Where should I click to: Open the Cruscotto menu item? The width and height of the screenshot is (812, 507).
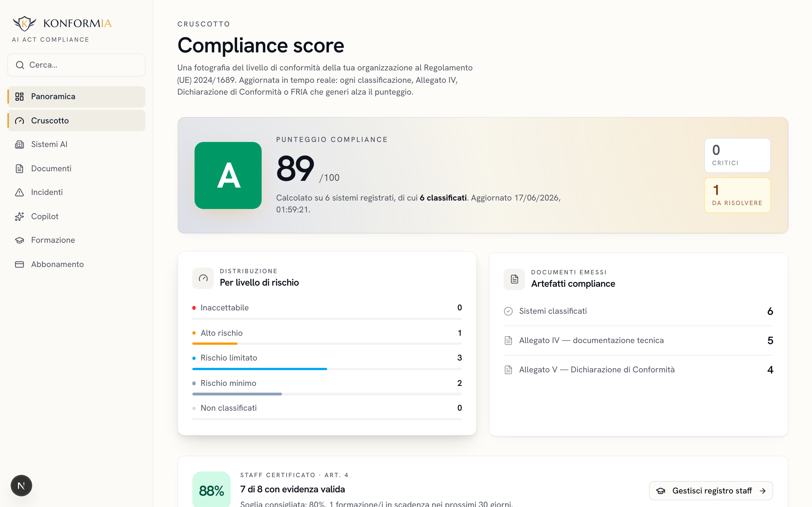pos(76,121)
